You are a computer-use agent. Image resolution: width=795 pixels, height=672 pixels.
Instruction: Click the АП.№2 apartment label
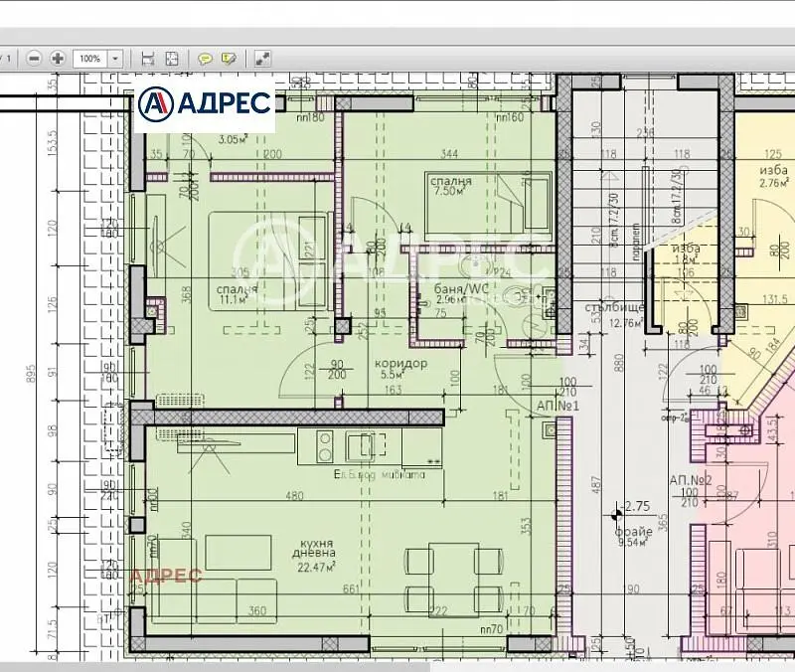pyautogui.click(x=691, y=480)
